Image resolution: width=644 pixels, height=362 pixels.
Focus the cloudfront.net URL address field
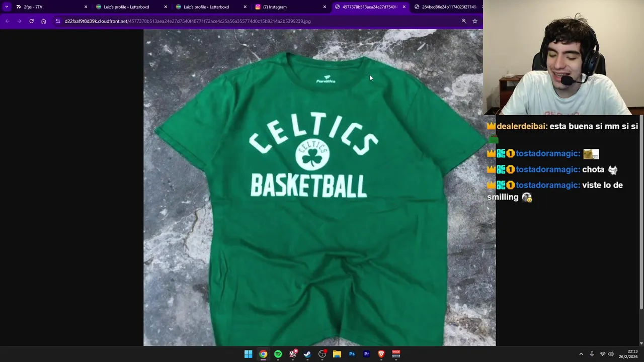click(257, 21)
